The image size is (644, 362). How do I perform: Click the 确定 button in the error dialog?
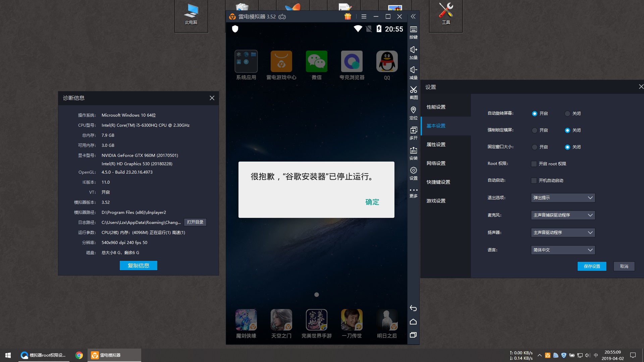click(x=372, y=202)
